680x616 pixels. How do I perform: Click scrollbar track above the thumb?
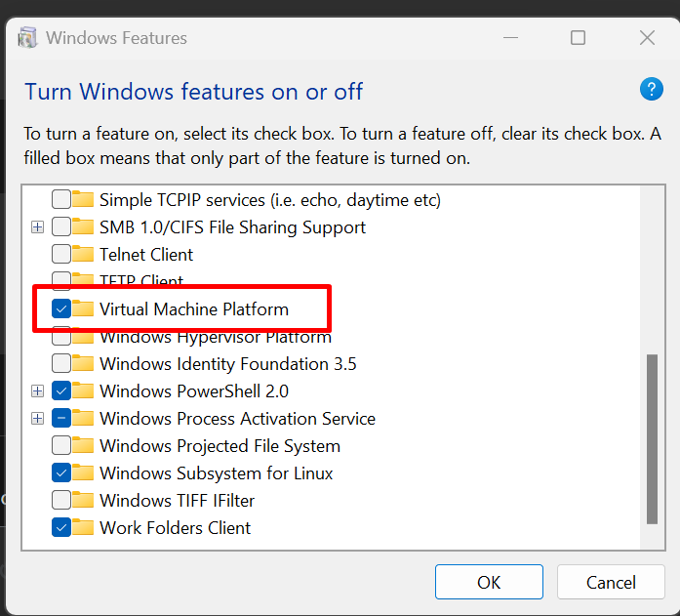[x=652, y=271]
